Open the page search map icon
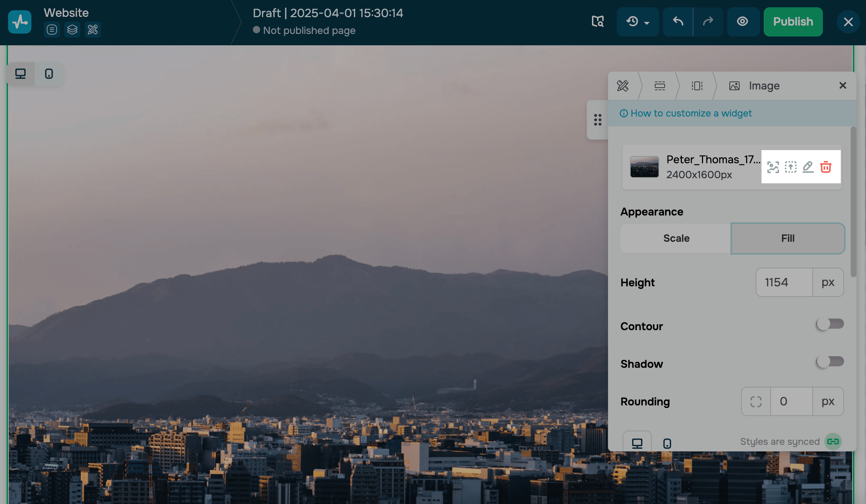This screenshot has height=504, width=866. point(598,22)
